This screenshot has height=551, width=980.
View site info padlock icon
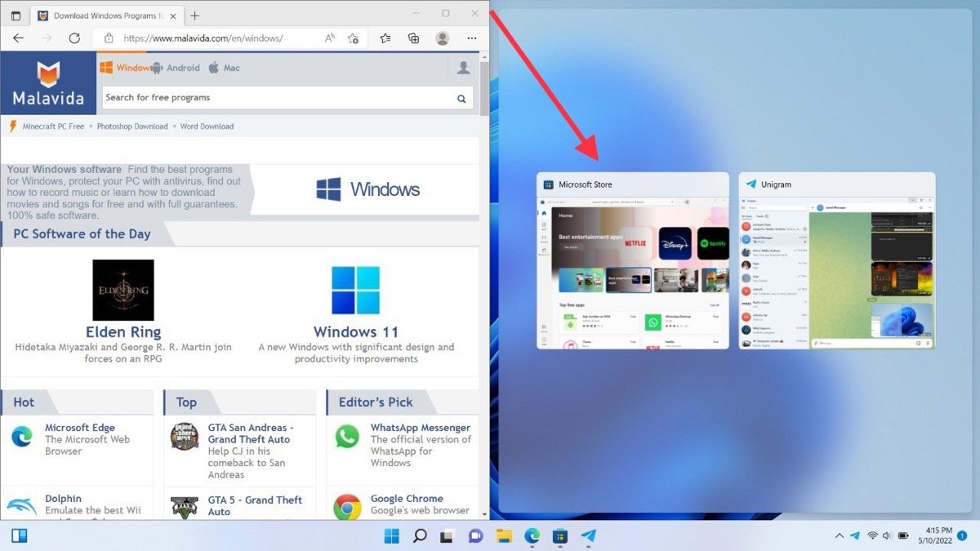tap(108, 38)
